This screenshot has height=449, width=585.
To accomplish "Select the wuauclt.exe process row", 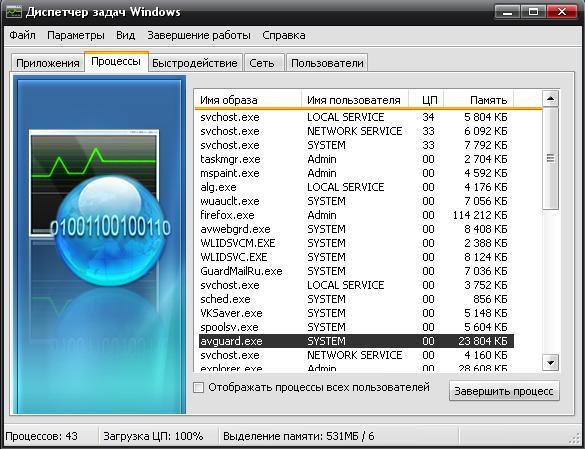I will [356, 201].
